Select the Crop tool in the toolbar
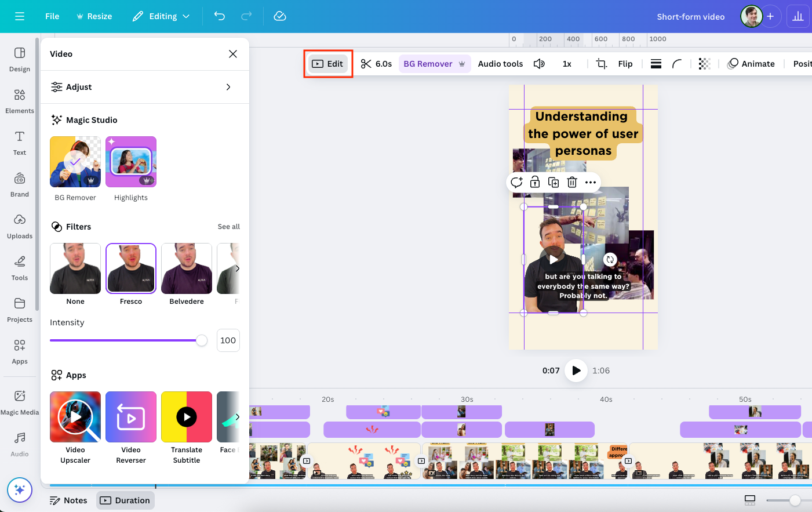Image resolution: width=812 pixels, height=512 pixels. (x=602, y=64)
